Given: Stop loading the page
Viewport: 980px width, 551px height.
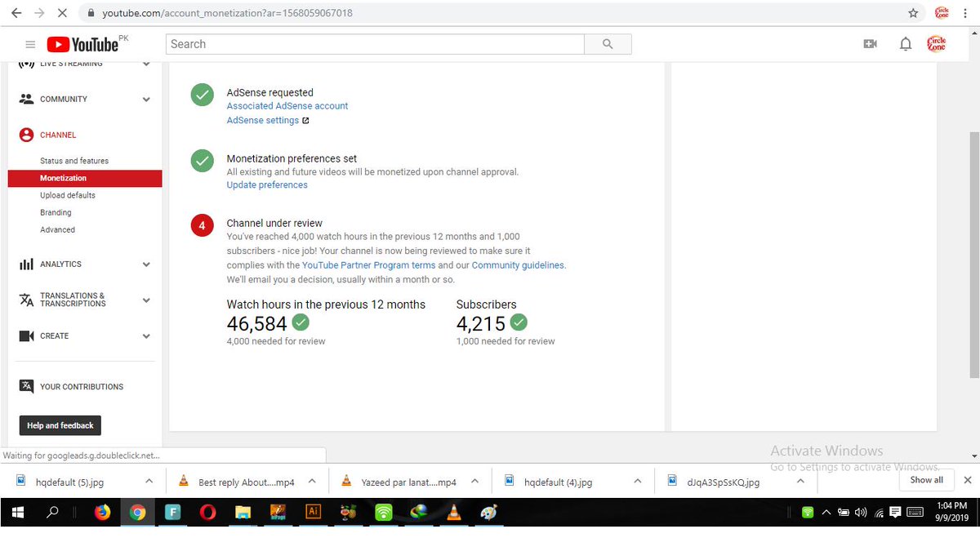Looking at the screenshot, I should point(62,13).
